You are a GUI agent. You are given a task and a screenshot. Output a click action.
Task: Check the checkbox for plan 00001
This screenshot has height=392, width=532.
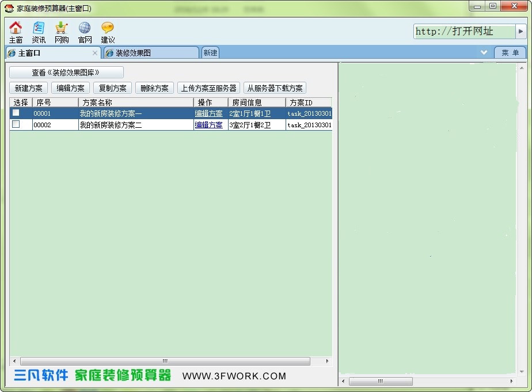(15, 113)
